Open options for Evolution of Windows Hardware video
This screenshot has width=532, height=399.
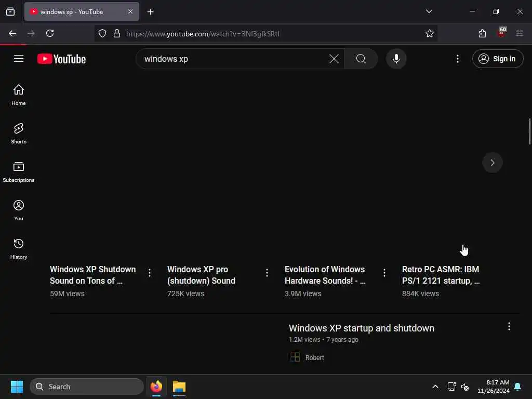tap(384, 273)
